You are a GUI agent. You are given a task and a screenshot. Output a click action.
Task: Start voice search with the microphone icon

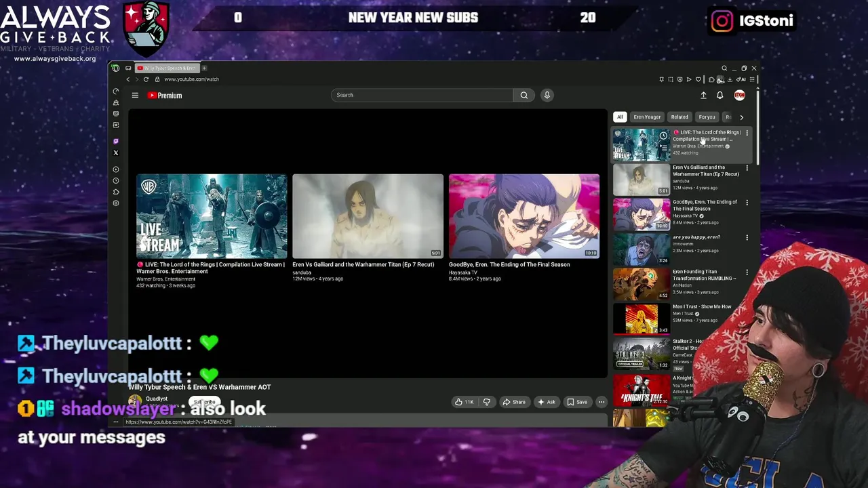547,95
